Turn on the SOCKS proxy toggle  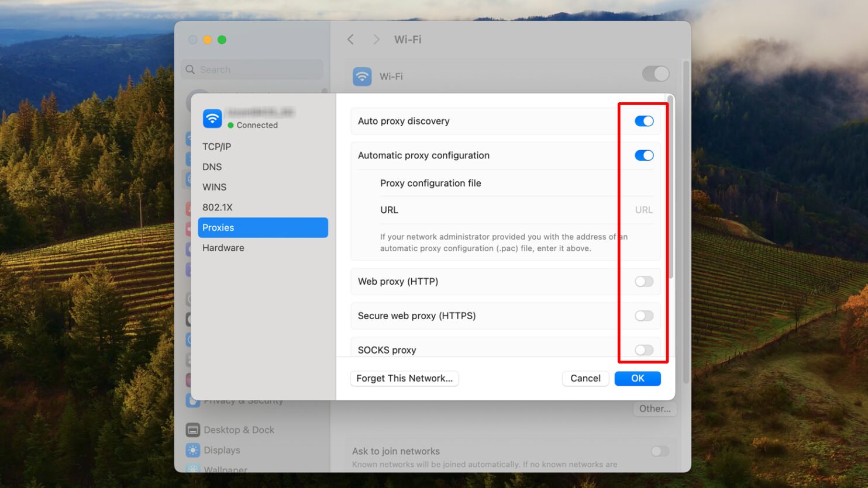[x=643, y=349]
